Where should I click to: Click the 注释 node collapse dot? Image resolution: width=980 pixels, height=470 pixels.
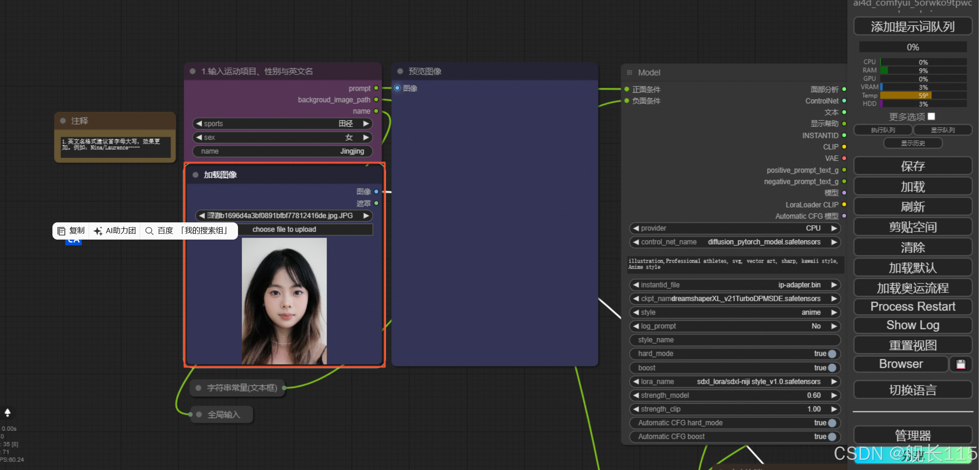coord(63,121)
